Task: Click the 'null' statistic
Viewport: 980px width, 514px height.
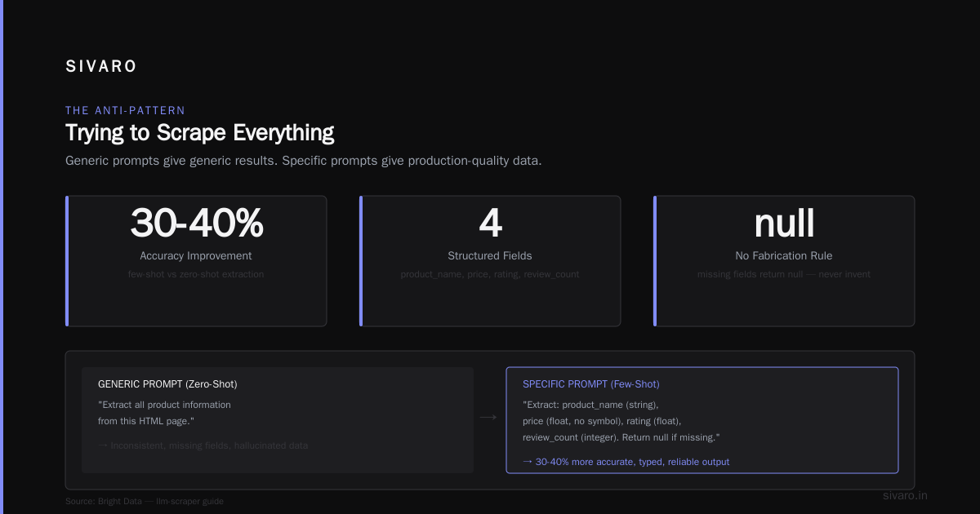Action: [784, 223]
